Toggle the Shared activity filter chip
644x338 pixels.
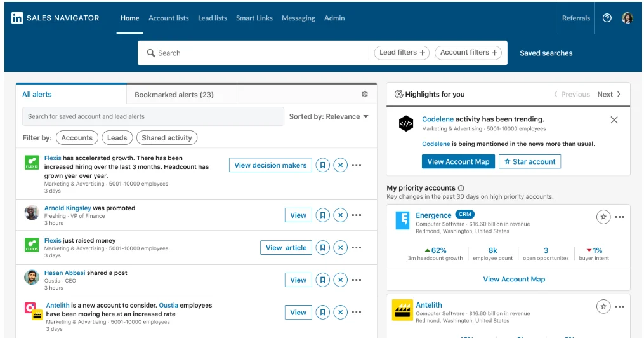pos(167,138)
